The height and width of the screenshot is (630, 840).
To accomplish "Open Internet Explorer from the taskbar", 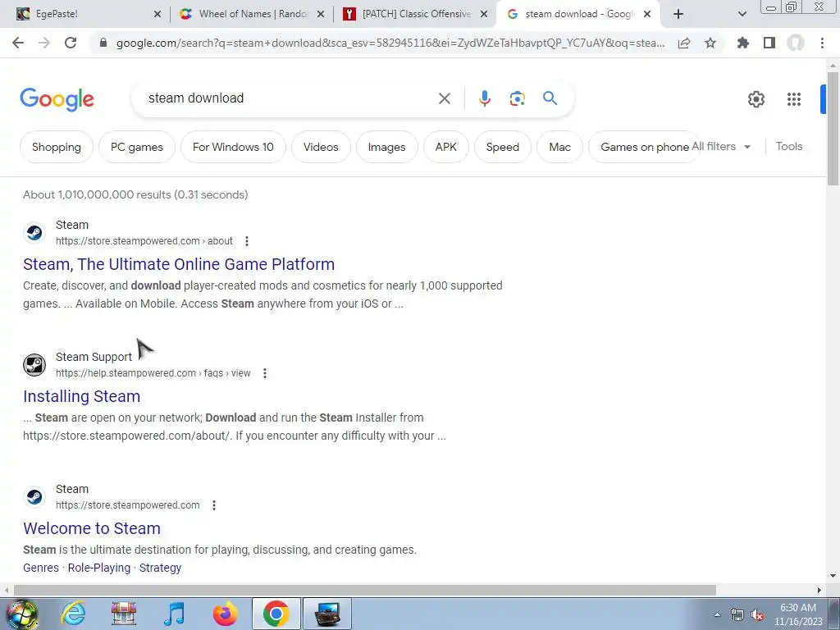I will (x=73, y=614).
